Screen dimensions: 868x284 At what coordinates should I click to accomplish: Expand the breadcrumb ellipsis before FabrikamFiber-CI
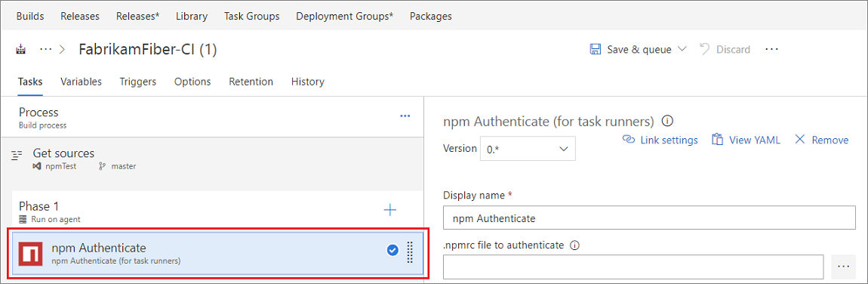pos(45,49)
